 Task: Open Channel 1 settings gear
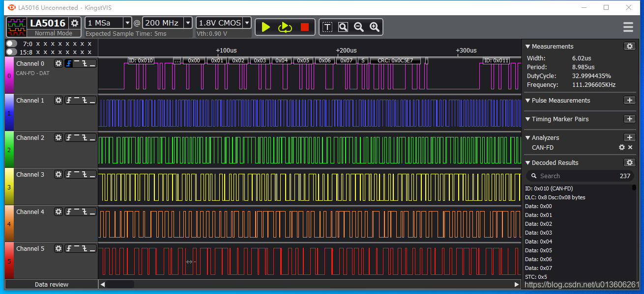coord(59,100)
